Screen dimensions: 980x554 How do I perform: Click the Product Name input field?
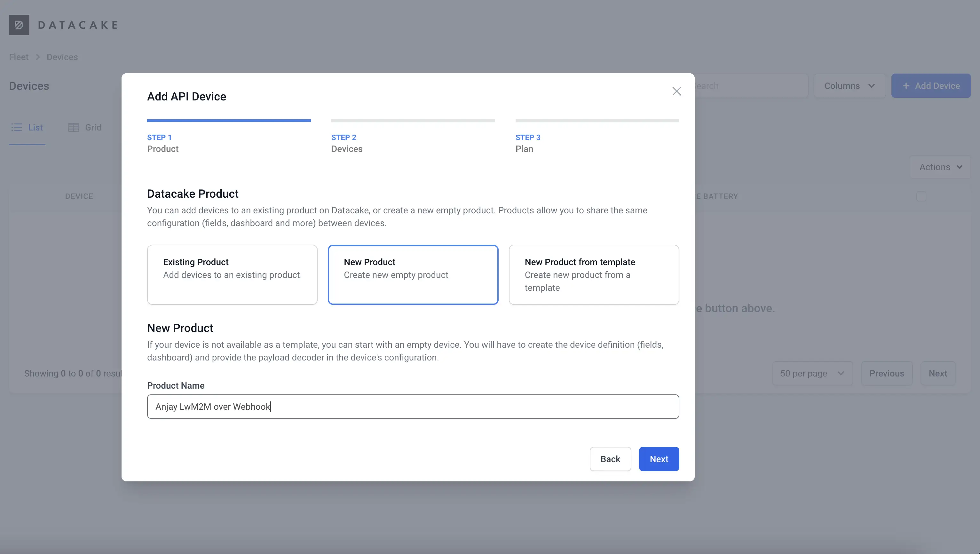pyautogui.click(x=413, y=406)
